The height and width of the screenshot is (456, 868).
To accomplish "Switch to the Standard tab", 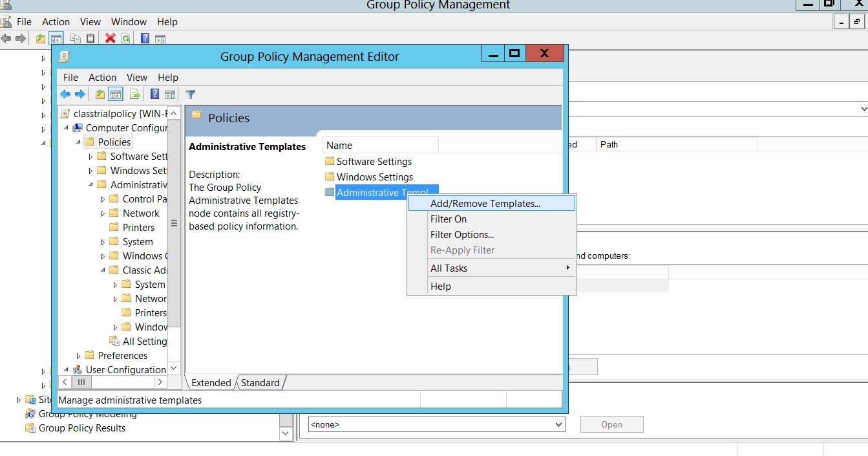I will click(260, 383).
